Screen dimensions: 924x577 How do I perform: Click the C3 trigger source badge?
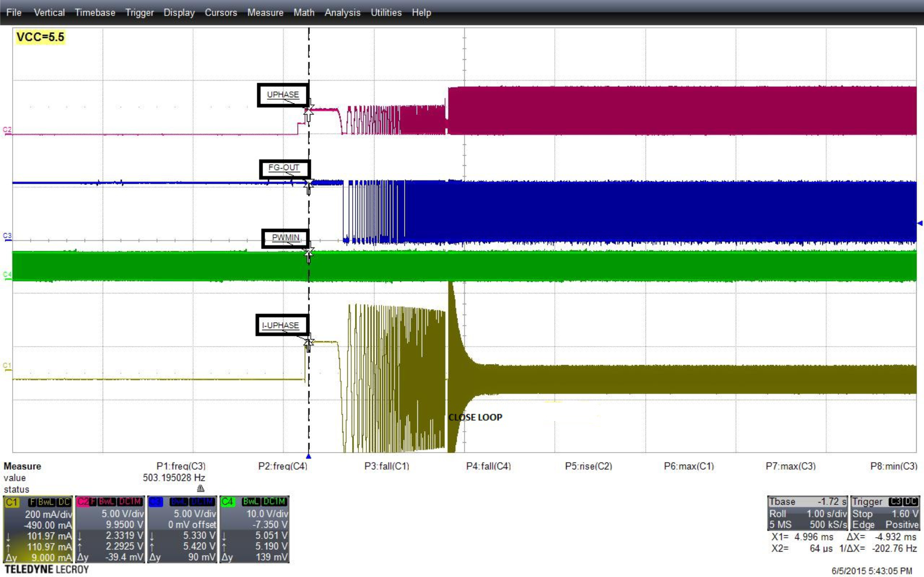pos(895,502)
